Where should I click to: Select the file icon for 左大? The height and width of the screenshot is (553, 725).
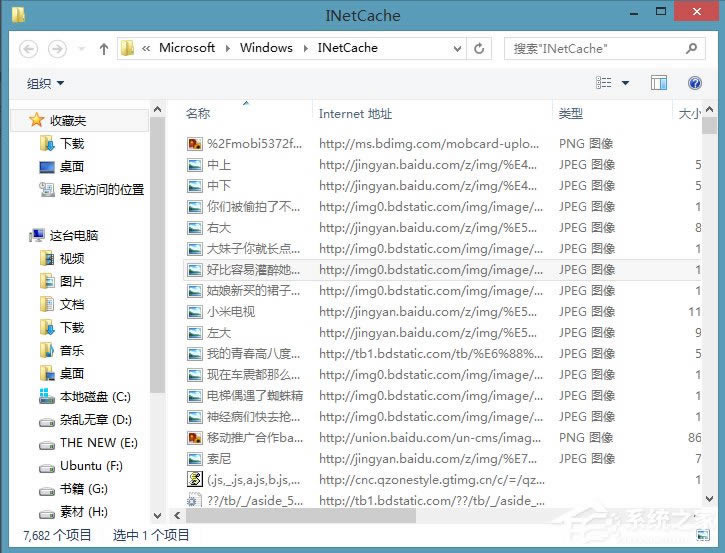click(x=195, y=333)
